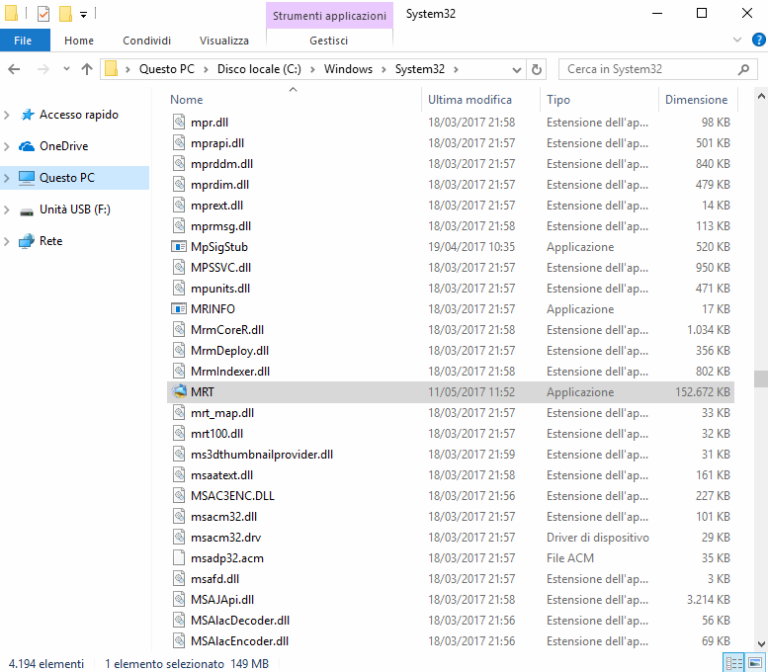Expand the OneDrive tree node
The width and height of the screenshot is (768, 672).
pos(6,146)
